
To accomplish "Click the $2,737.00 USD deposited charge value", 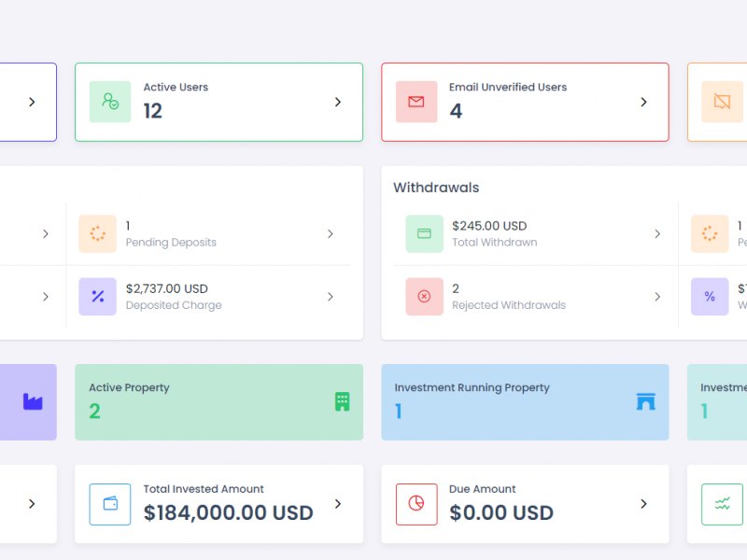I will tap(167, 288).
